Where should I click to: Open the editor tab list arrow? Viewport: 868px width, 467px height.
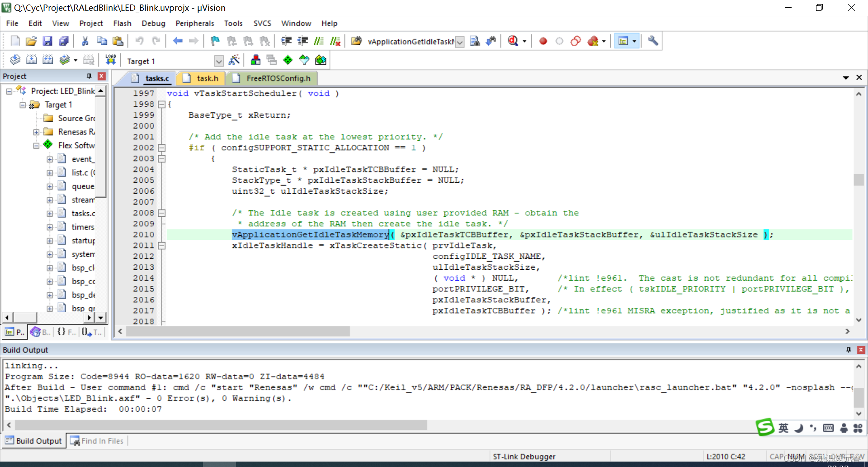(846, 78)
